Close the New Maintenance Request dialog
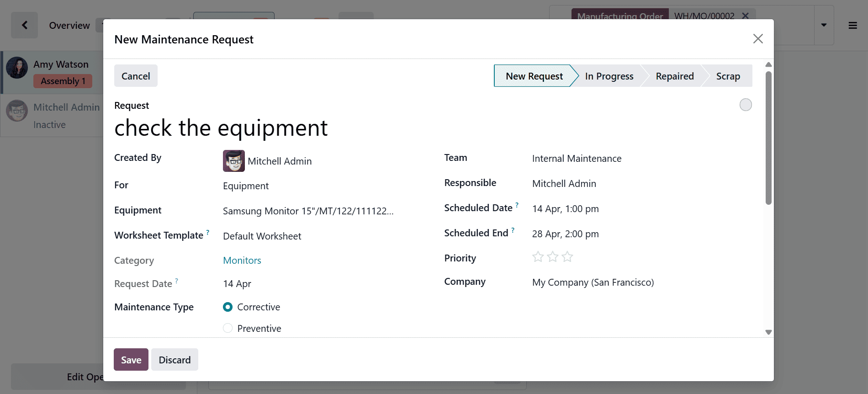This screenshot has width=868, height=394. 758,39
